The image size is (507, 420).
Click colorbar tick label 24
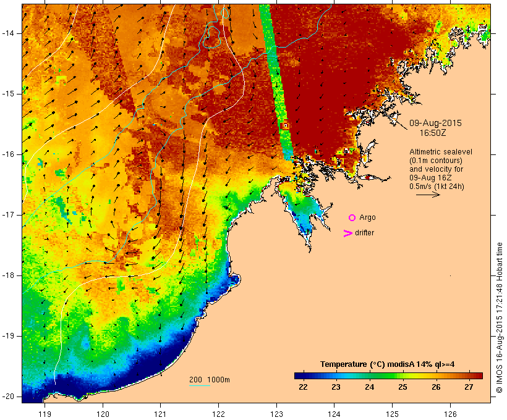click(369, 387)
